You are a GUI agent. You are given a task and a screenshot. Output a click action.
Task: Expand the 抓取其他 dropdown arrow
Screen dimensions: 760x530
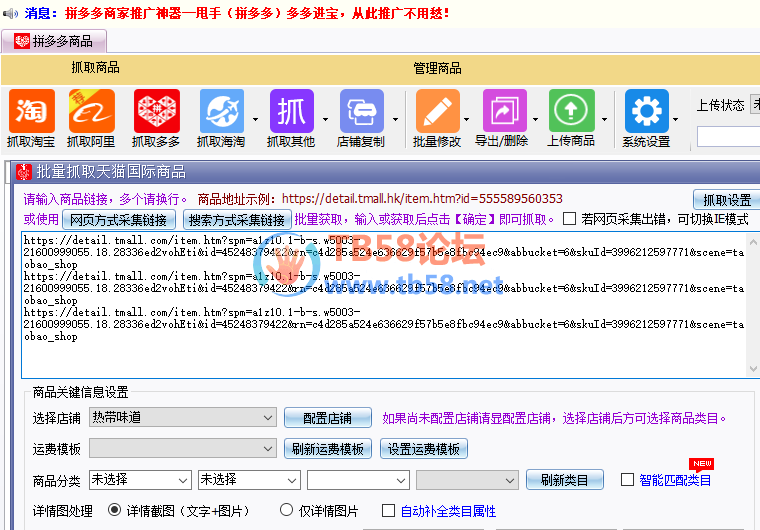(x=325, y=119)
